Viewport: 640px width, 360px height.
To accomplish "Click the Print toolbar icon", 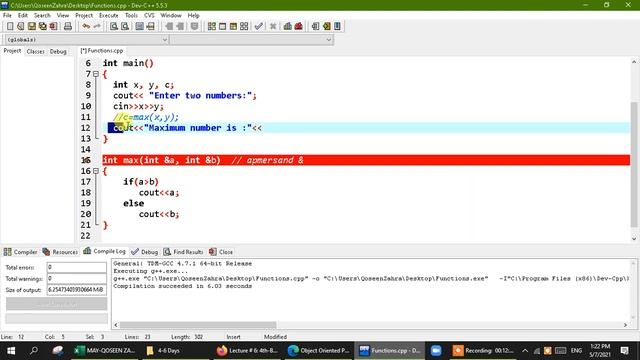I will click(x=68, y=26).
